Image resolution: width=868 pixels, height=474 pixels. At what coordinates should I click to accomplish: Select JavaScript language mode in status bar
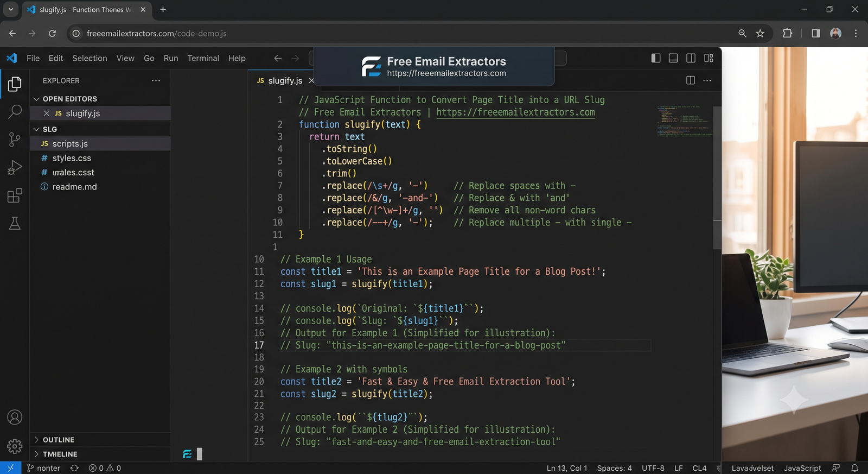tap(802, 468)
